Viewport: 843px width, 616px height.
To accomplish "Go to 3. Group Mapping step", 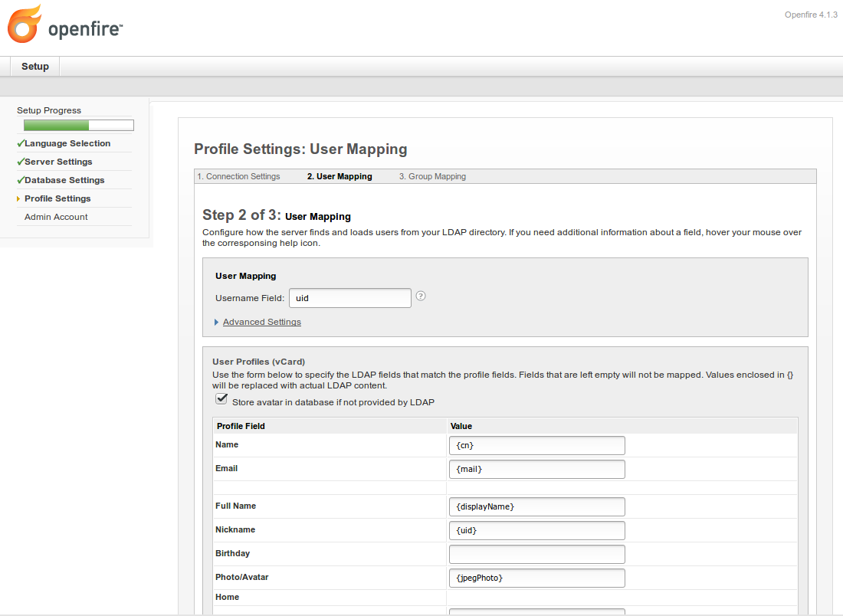I will click(433, 176).
